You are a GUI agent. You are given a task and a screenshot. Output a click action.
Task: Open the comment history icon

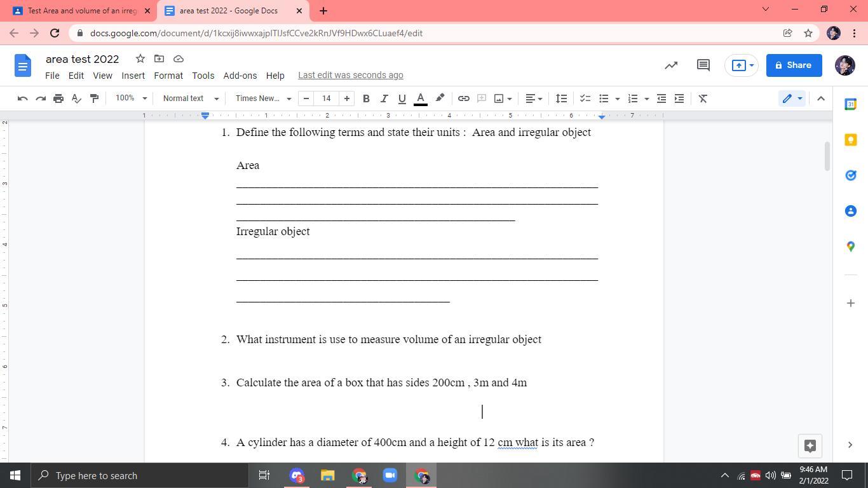click(x=703, y=65)
